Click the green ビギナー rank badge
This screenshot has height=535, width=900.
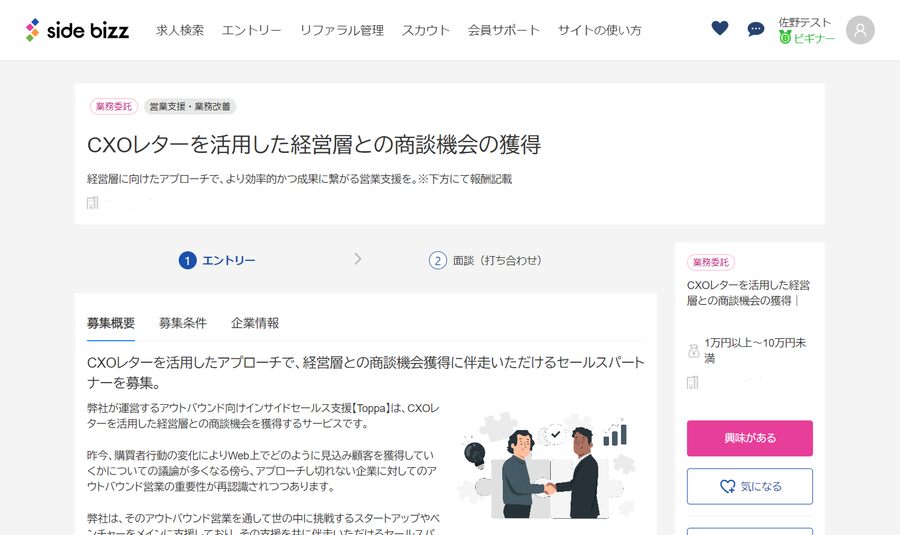point(806,38)
